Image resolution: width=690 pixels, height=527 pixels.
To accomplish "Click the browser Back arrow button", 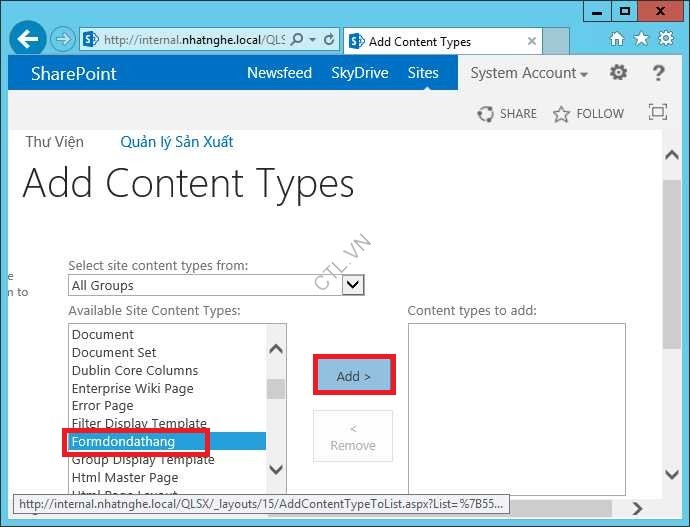I will [x=27, y=40].
